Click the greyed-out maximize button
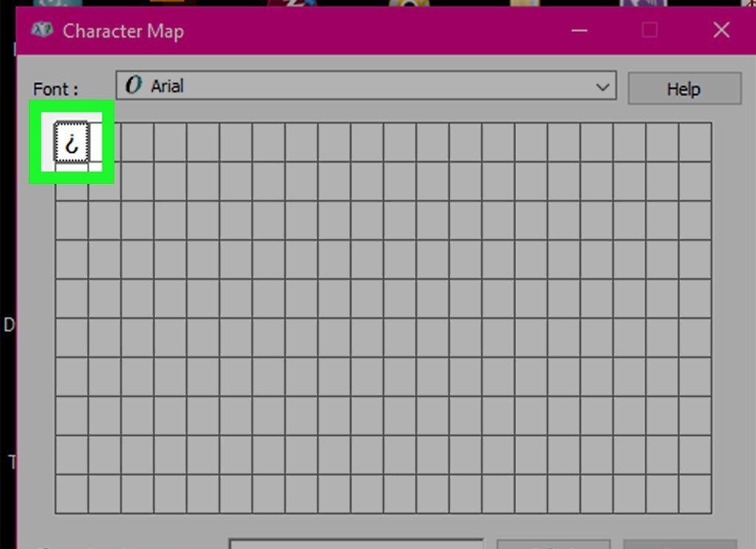 (x=650, y=30)
